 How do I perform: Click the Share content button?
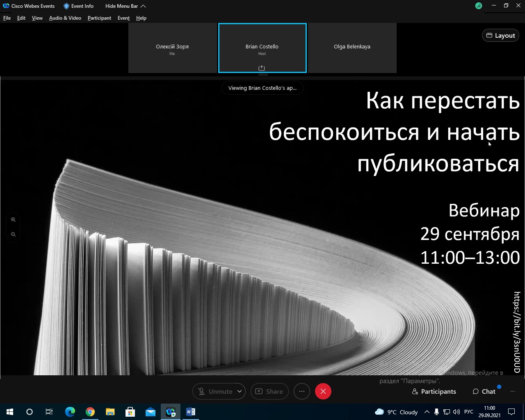(x=269, y=391)
